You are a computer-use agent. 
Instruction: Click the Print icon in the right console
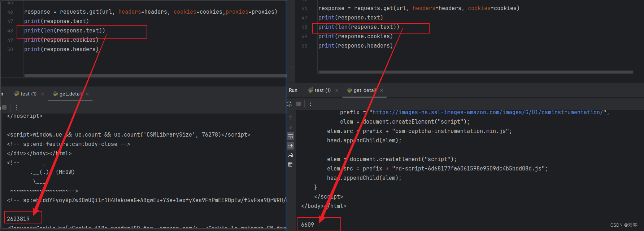pos(290,155)
